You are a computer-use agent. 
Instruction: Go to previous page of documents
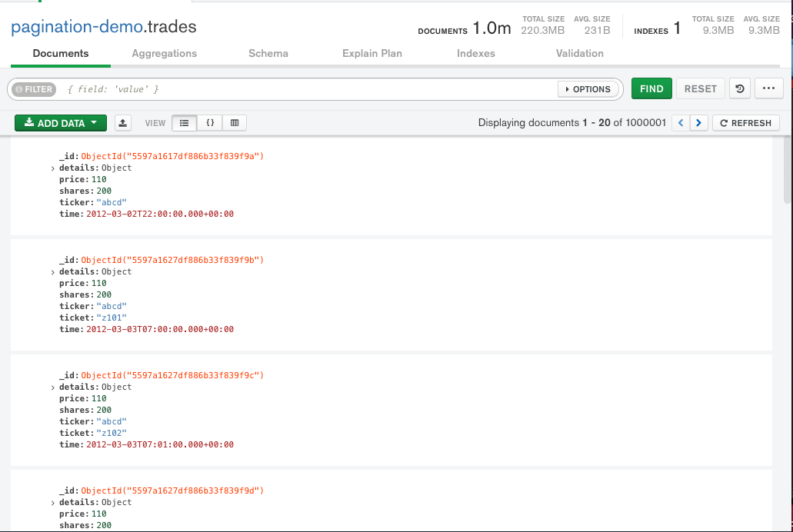(681, 123)
